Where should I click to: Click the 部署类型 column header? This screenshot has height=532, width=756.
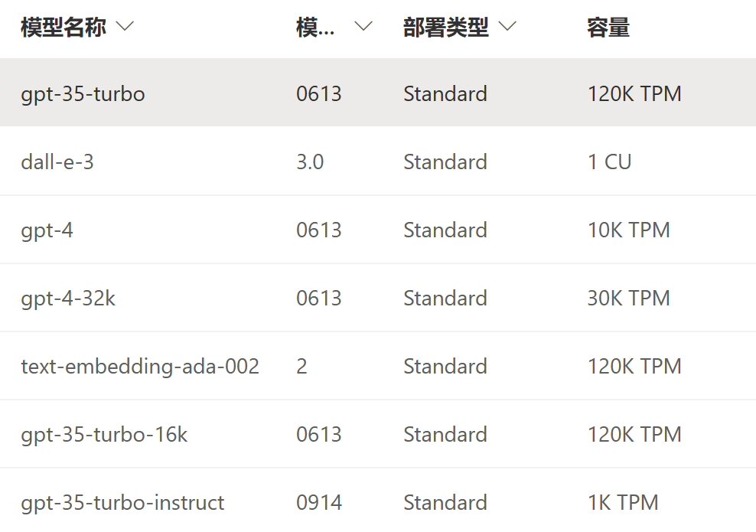click(x=446, y=27)
